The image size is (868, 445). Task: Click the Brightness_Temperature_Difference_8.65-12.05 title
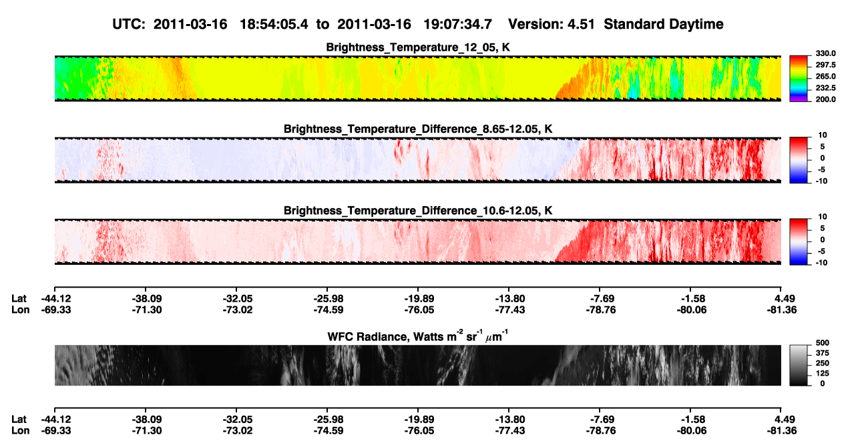click(x=418, y=129)
